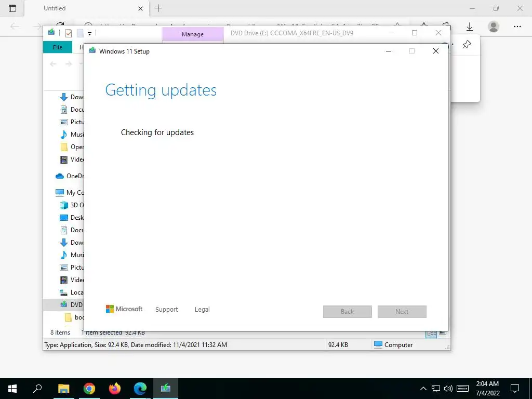Switch to Microsoft Edge on the taskbar
The image size is (532, 399).
pos(140,389)
